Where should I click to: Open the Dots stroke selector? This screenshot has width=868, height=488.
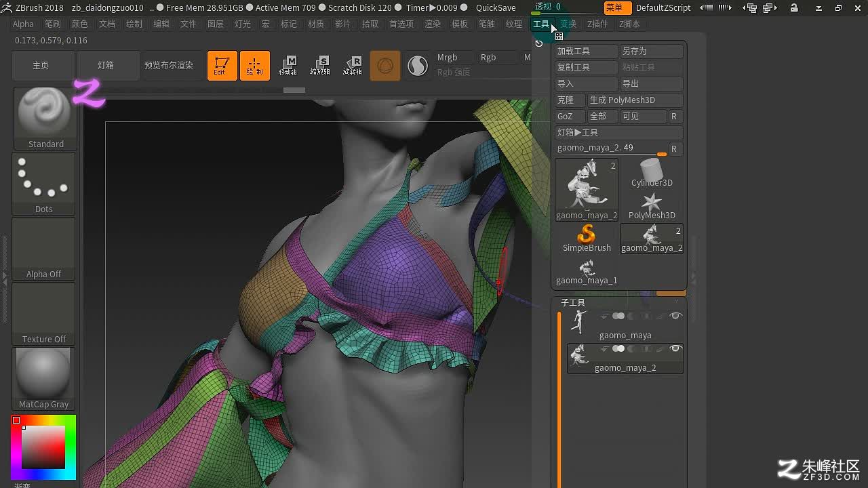[43, 183]
